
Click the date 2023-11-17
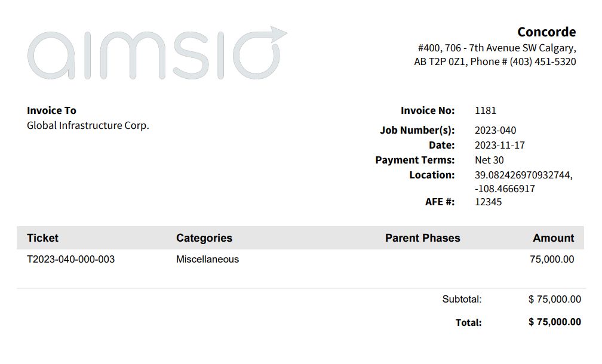(499, 146)
